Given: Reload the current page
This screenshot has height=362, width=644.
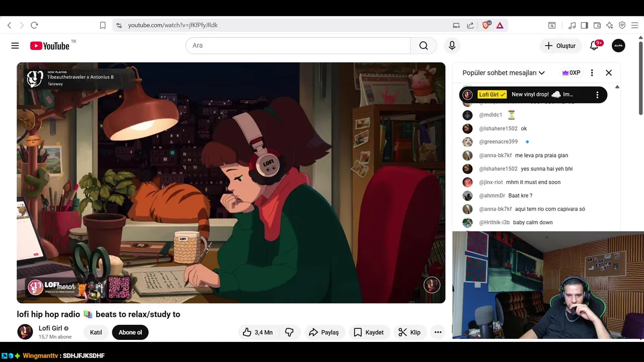Looking at the screenshot, I should (x=34, y=25).
